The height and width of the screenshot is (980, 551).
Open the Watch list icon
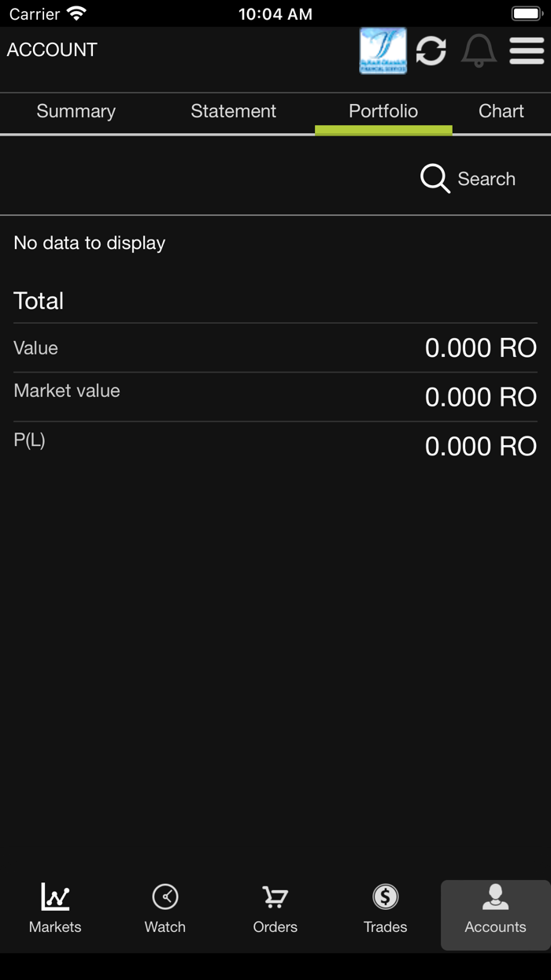tap(165, 896)
